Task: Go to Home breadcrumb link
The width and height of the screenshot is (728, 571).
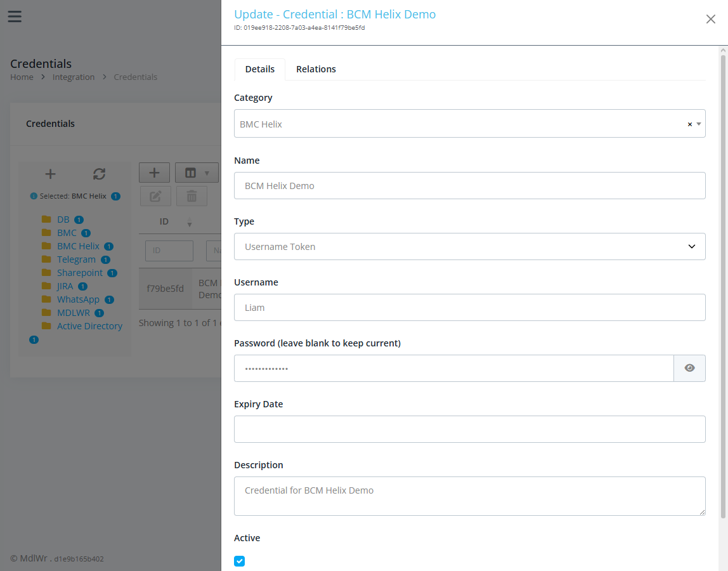Action: point(22,77)
